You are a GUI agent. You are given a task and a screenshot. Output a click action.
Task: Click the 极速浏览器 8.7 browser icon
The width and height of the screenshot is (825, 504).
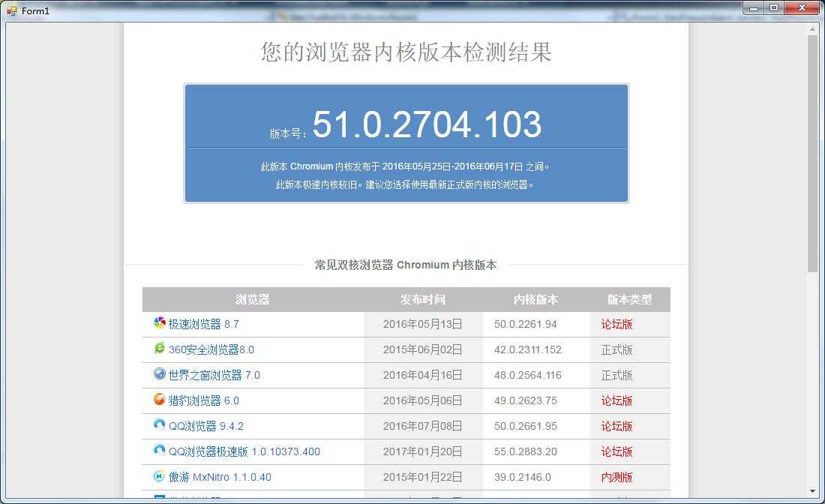coord(160,322)
